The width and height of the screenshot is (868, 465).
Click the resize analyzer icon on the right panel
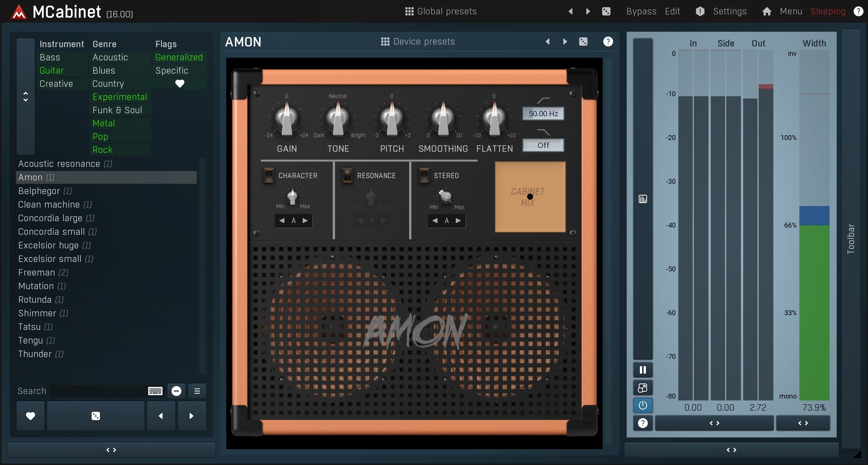coord(642,388)
